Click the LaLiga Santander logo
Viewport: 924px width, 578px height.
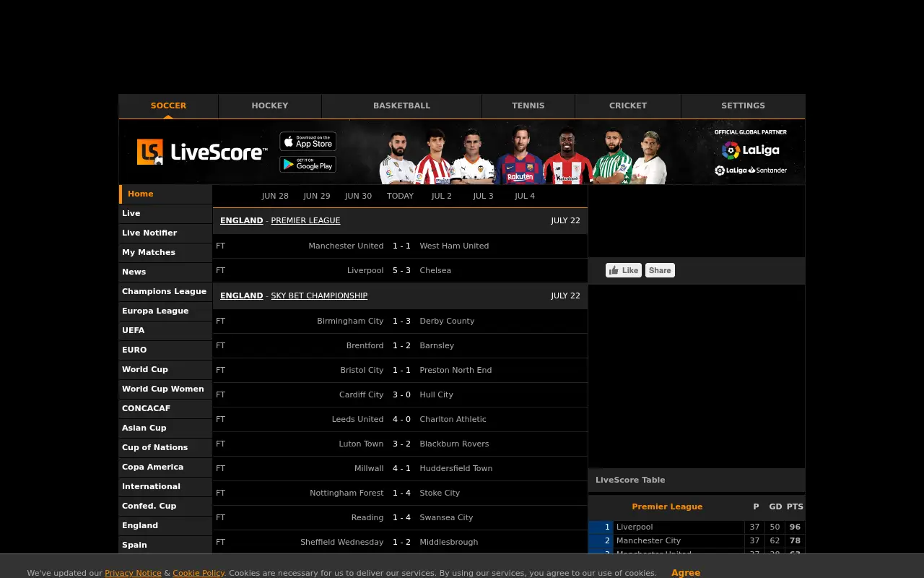click(751, 171)
